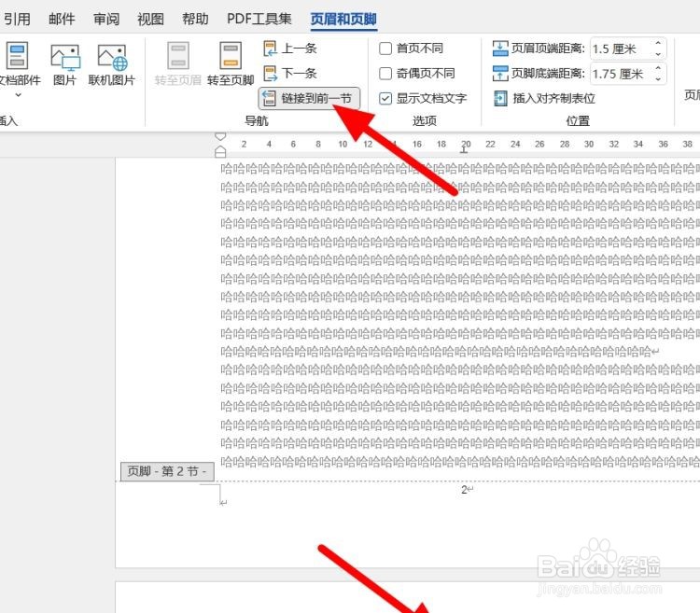
Task: Jump to next section with 下一条
Action: (x=290, y=73)
